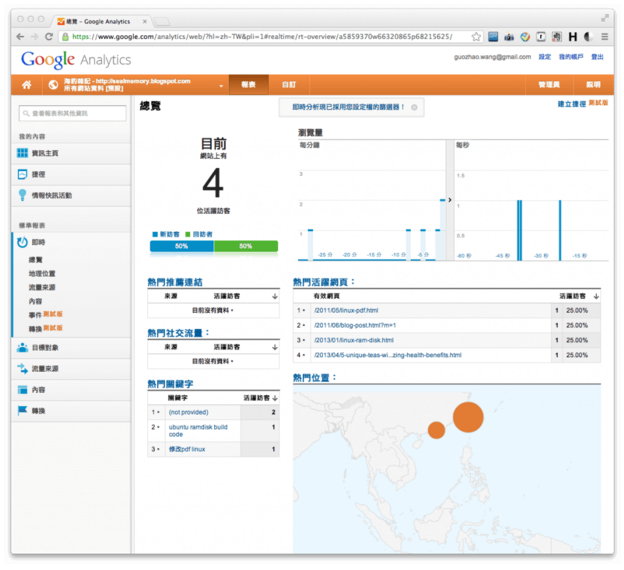Bookmark this page with star icon
The height and width of the screenshot is (570, 624).
[476, 37]
